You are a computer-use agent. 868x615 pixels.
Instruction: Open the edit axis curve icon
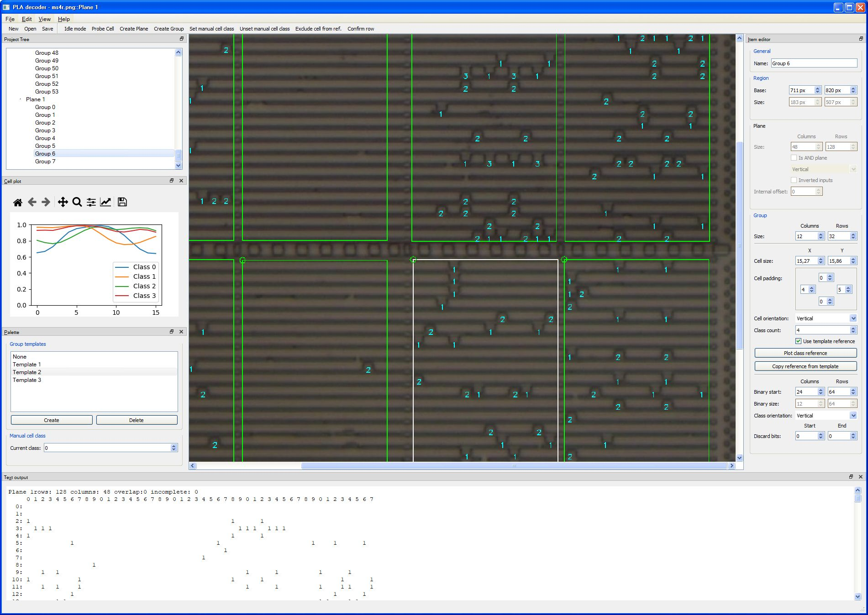click(x=105, y=202)
